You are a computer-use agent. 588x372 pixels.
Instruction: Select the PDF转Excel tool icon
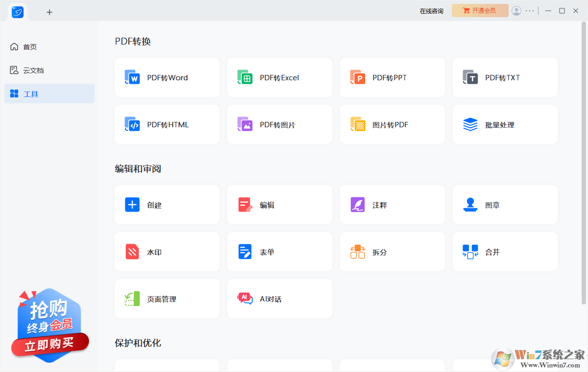(x=245, y=77)
